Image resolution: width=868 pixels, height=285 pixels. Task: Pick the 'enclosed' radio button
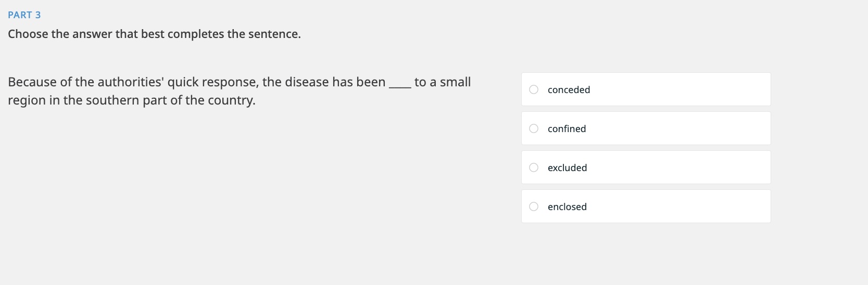[534, 206]
